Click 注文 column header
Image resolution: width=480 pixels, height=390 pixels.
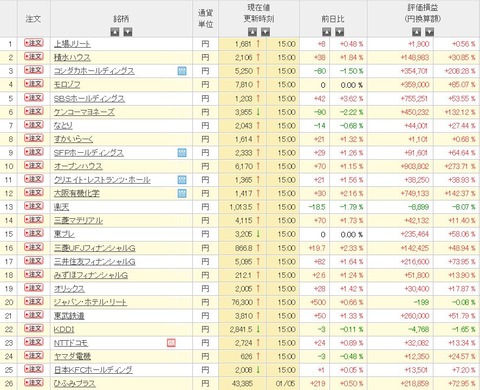tap(33, 19)
